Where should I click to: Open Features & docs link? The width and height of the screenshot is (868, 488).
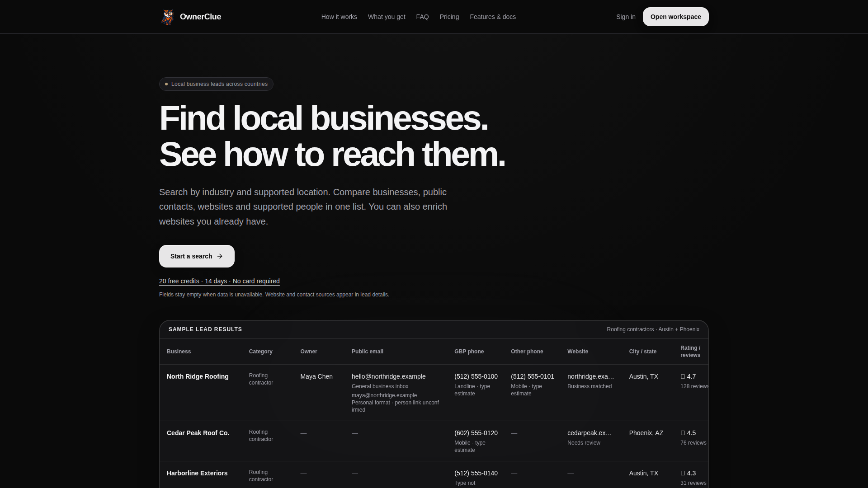(x=493, y=17)
